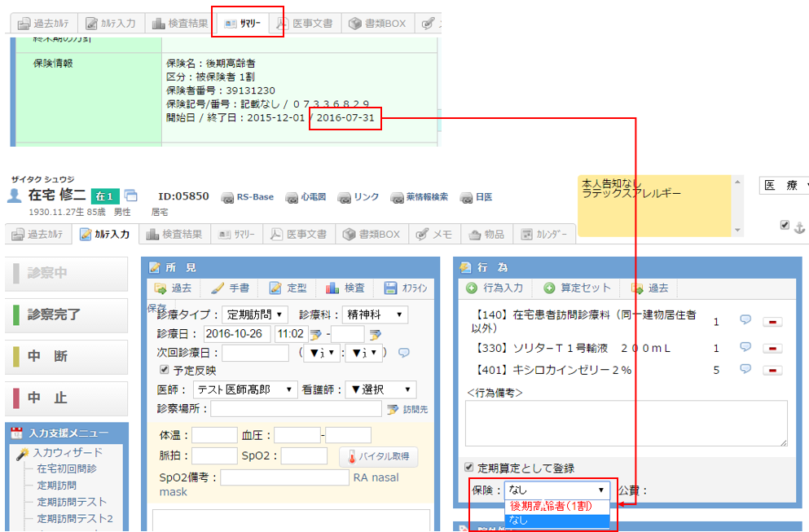Select the 定期訪問テスト2 tree item

(75, 518)
